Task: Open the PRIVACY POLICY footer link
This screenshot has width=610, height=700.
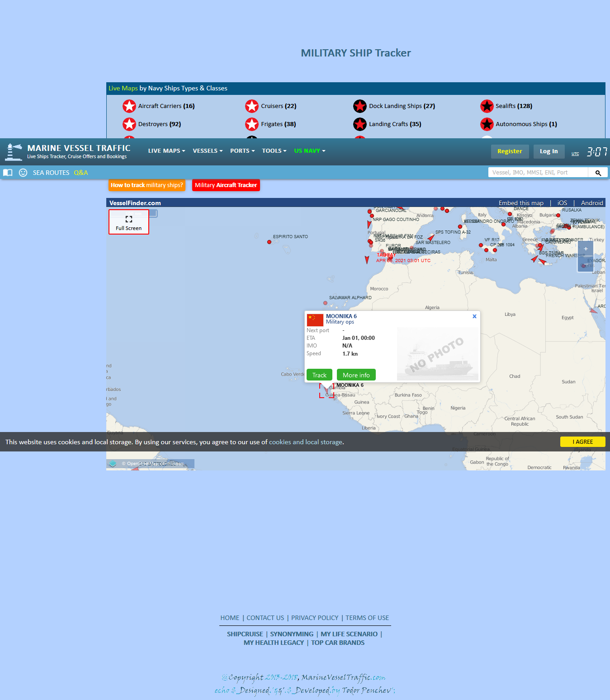Action: tap(315, 618)
